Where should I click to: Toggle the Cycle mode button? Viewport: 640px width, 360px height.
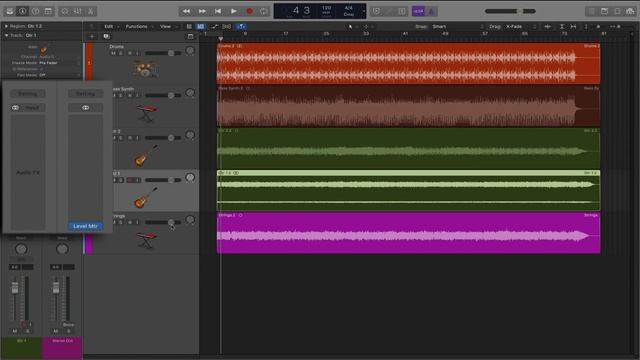pos(264,11)
